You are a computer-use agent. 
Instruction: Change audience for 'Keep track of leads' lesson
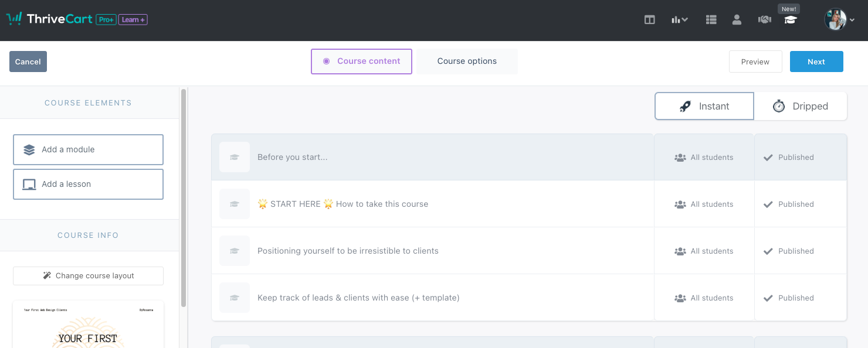pos(704,298)
